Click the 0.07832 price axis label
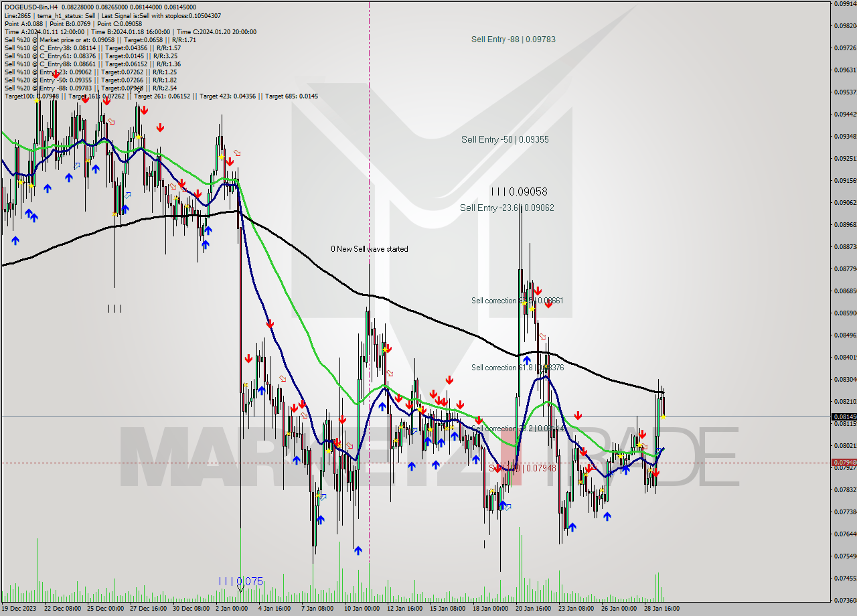This screenshot has width=857, height=616. pos(845,489)
